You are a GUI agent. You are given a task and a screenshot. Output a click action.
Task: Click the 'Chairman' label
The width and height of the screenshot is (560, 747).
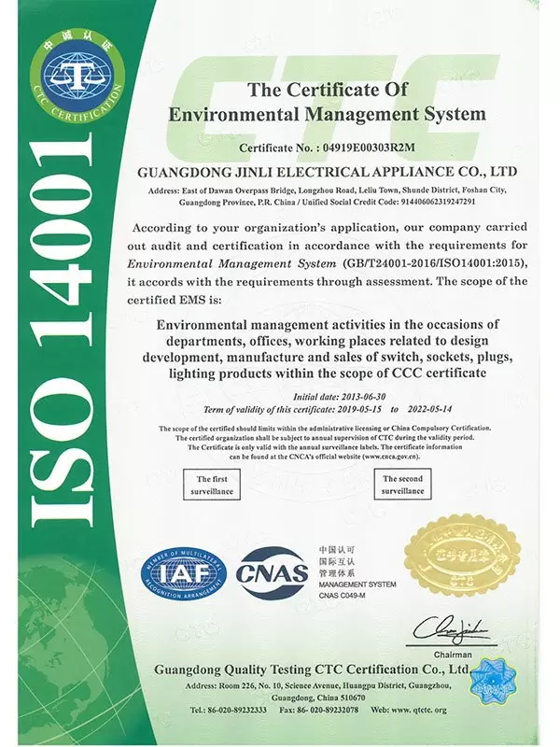point(453,655)
